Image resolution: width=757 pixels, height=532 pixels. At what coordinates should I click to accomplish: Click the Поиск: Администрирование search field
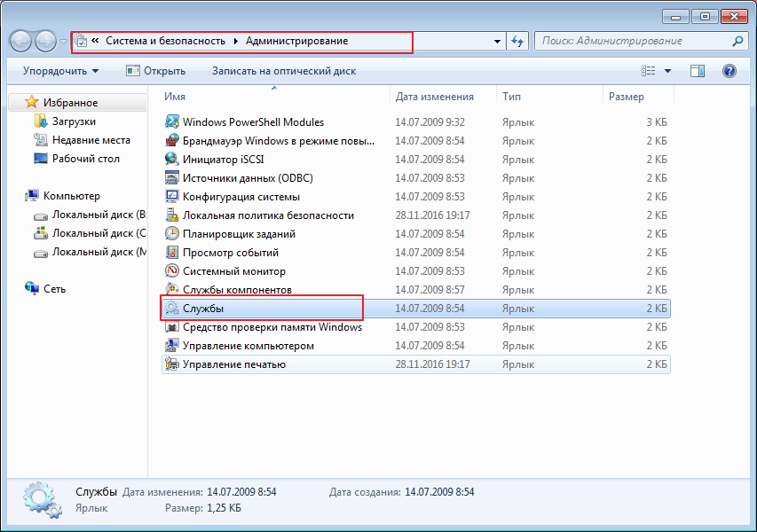click(x=634, y=41)
